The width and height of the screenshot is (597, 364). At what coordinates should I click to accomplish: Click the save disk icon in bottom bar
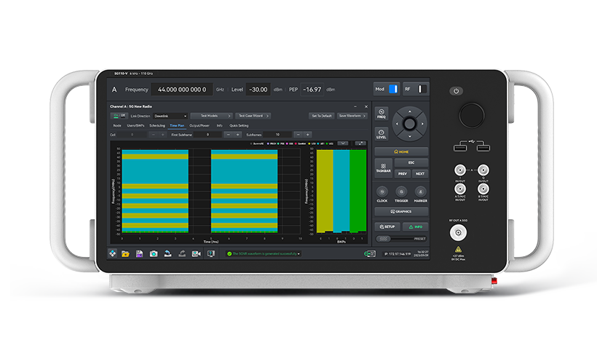coord(139,253)
